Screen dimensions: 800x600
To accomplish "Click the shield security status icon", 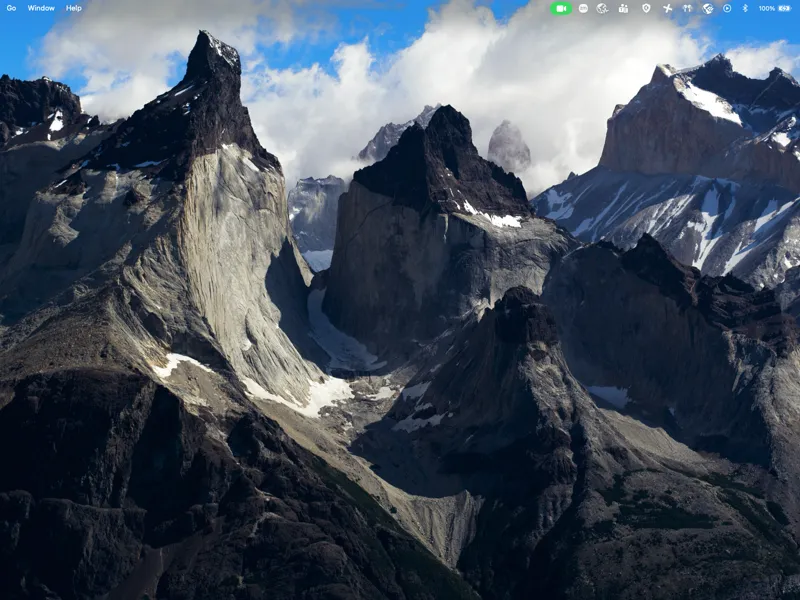I will (x=646, y=8).
